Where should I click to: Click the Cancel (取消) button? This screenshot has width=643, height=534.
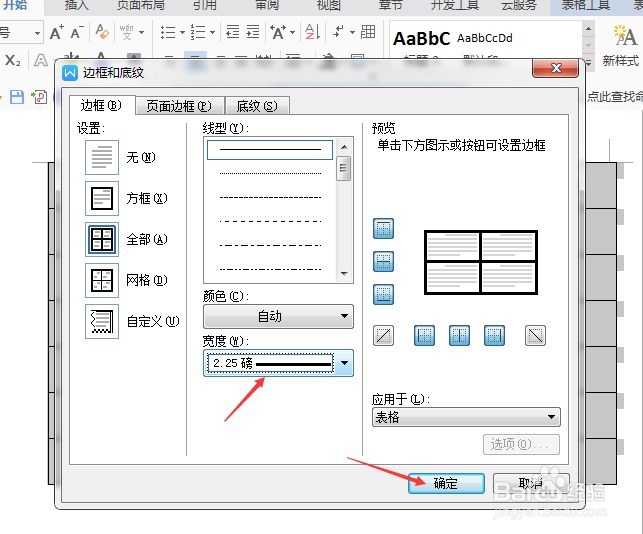[x=531, y=484]
